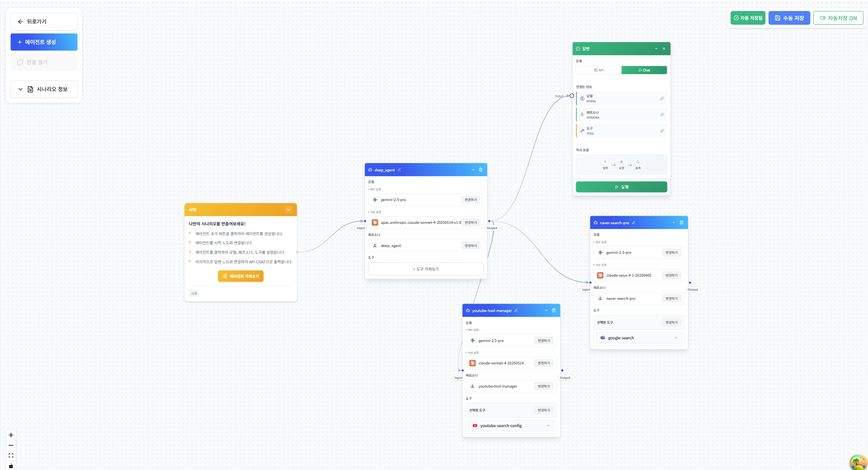
Task: Click the canvas zoom out minus button
Action: pos(11,445)
